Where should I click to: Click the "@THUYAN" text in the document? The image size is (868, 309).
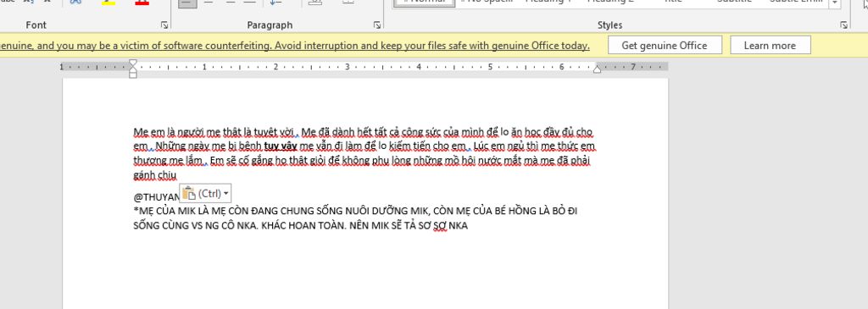[157, 196]
